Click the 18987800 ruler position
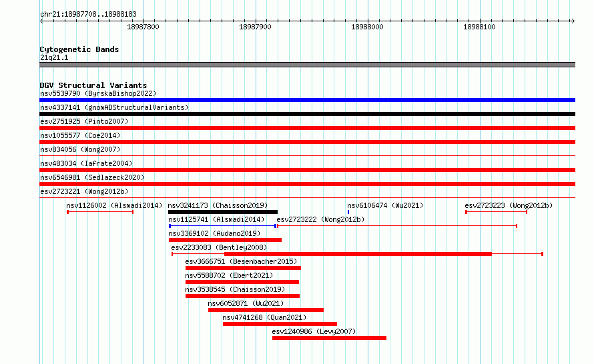 pos(143,27)
